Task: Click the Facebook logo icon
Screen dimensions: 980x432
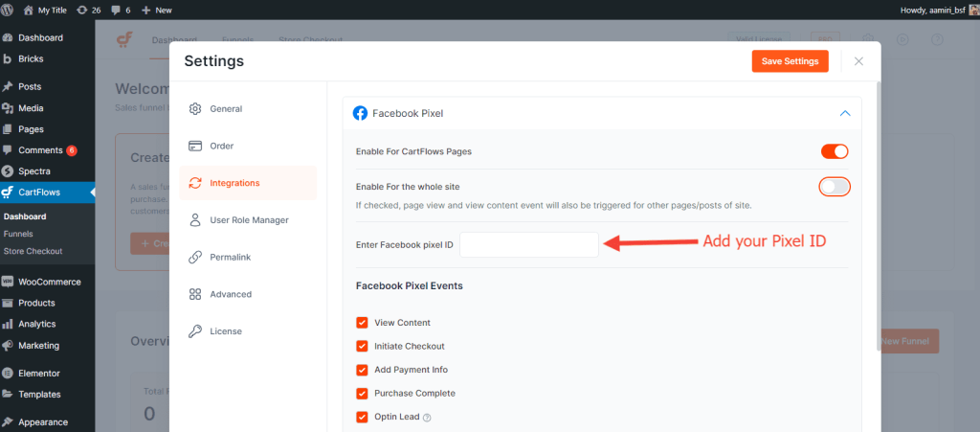Action: click(x=360, y=113)
